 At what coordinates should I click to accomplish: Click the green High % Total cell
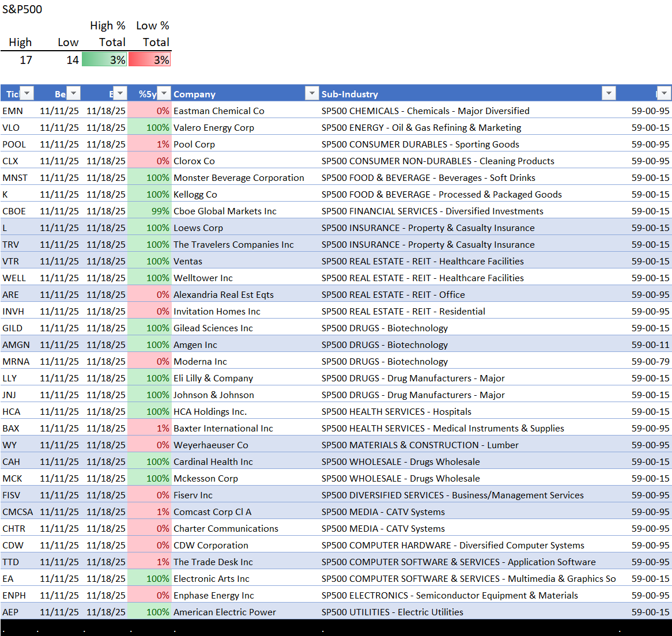pos(104,60)
